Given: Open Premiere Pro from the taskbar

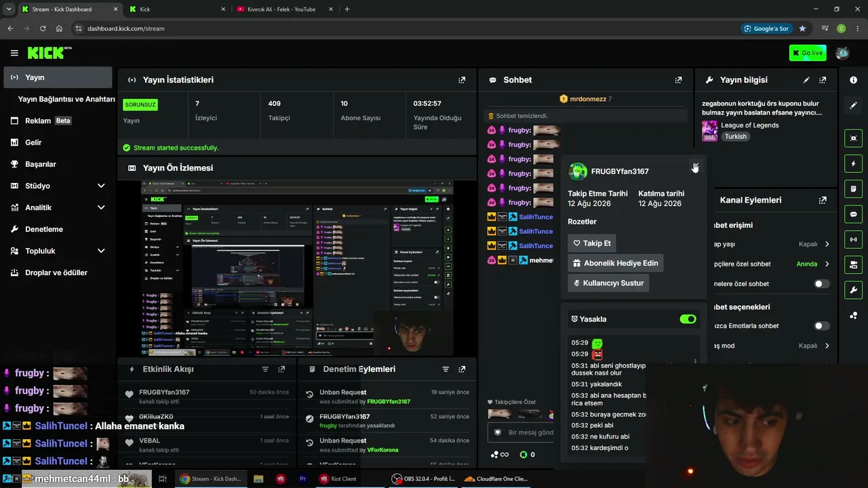Looking at the screenshot, I should click(302, 479).
